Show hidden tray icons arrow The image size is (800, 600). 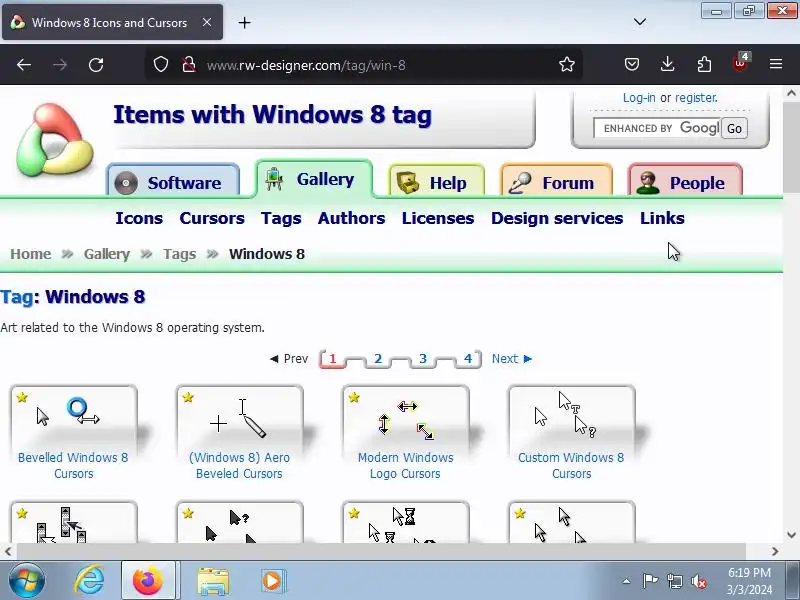tap(627, 581)
